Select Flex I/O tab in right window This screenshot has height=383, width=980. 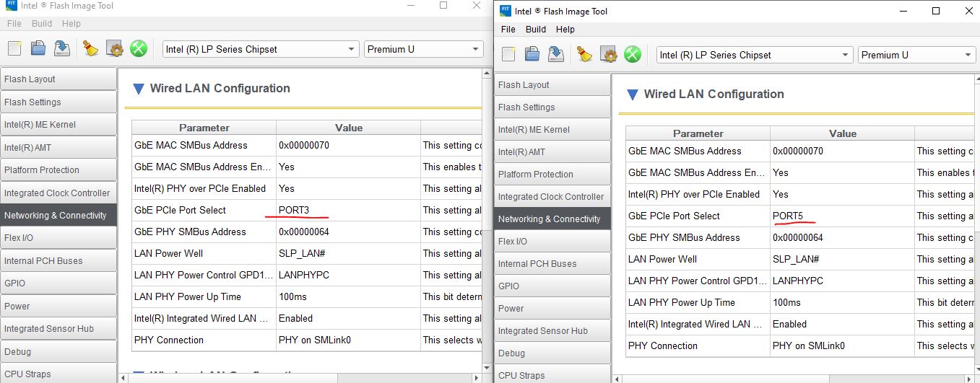(552, 241)
